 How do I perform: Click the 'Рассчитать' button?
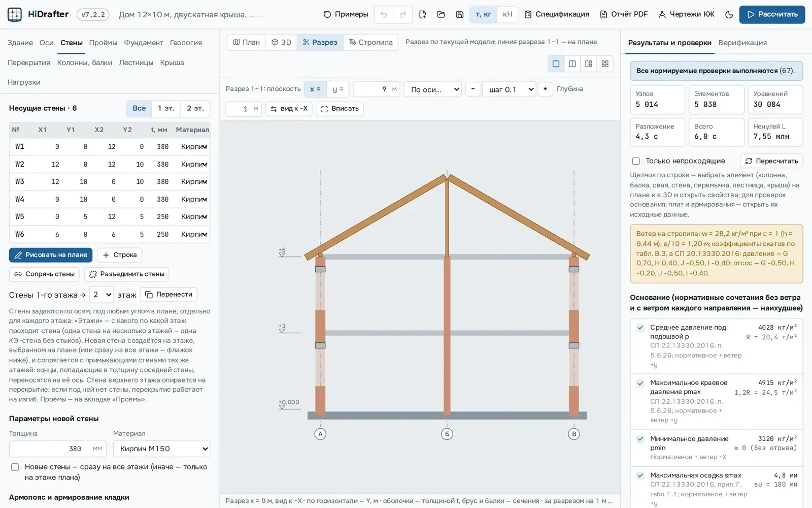click(772, 14)
